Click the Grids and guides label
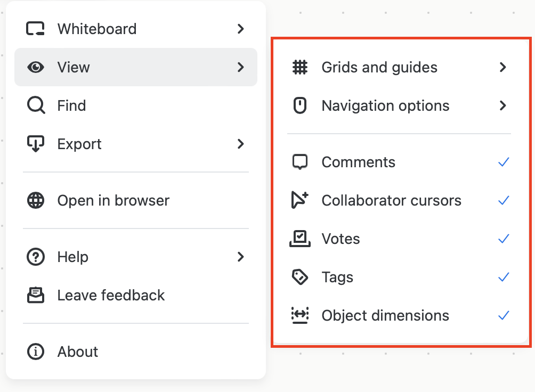Screen dimensions: 535x392 379,67
